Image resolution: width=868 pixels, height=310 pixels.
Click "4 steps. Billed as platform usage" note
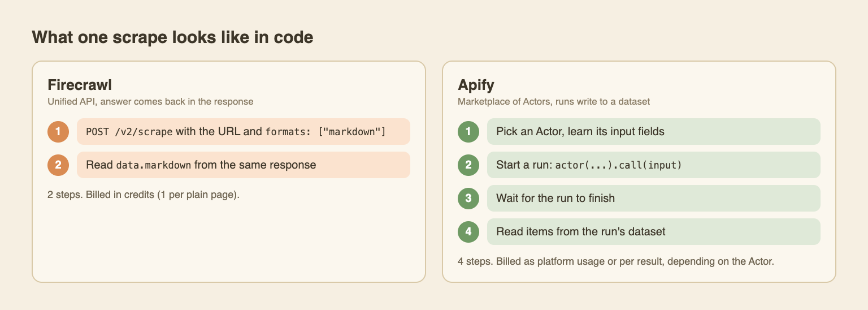(615, 261)
